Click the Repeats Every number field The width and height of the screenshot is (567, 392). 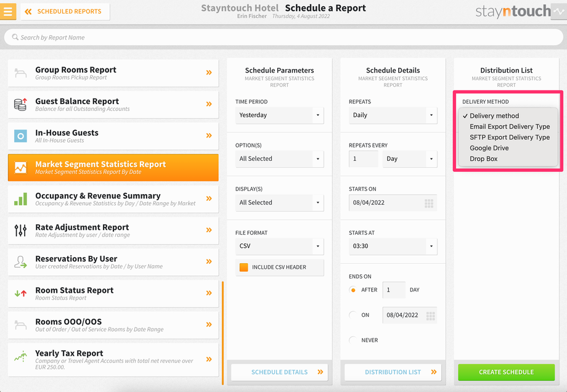pyautogui.click(x=364, y=159)
